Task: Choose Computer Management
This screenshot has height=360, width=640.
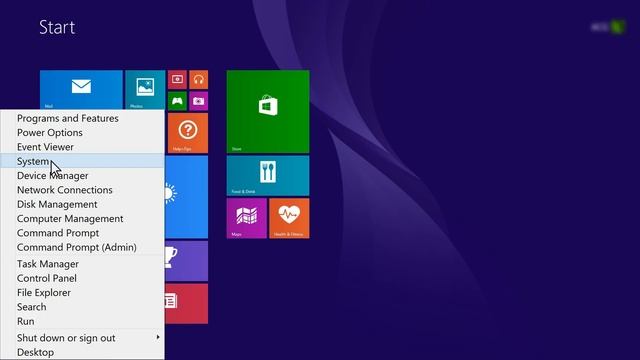Action: click(x=82, y=219)
